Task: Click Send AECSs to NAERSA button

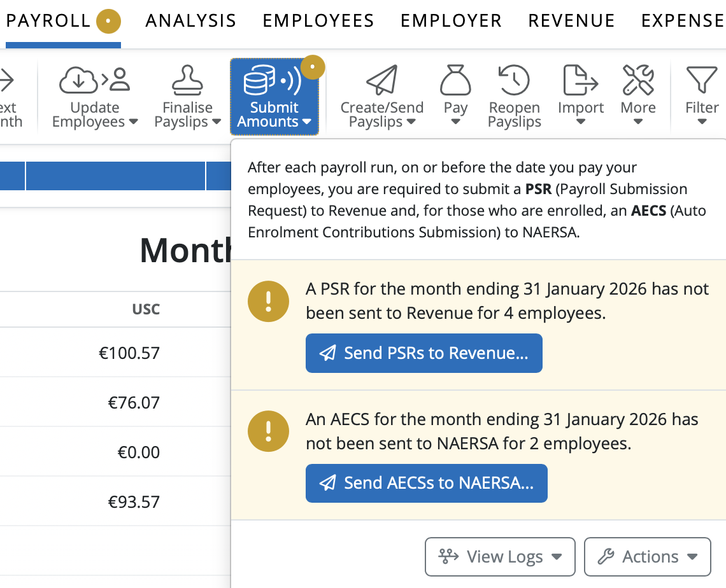Action: tap(427, 483)
